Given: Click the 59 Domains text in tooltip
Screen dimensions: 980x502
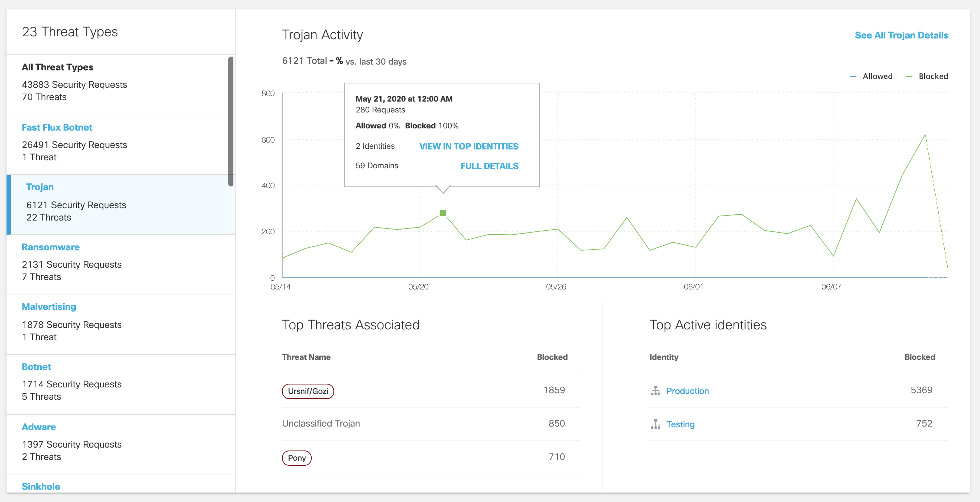Looking at the screenshot, I should pyautogui.click(x=377, y=166).
